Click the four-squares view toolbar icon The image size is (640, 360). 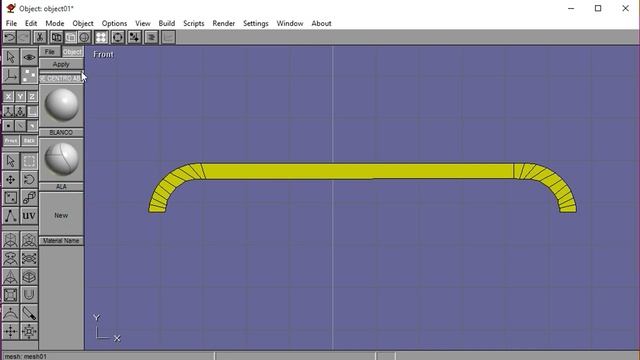click(x=101, y=38)
